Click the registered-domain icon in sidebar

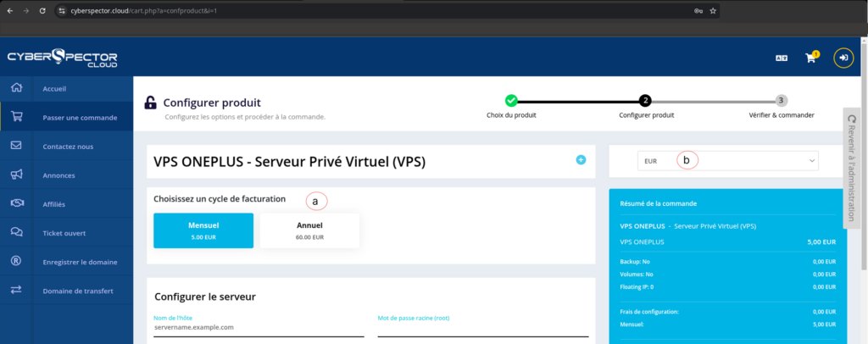17,262
